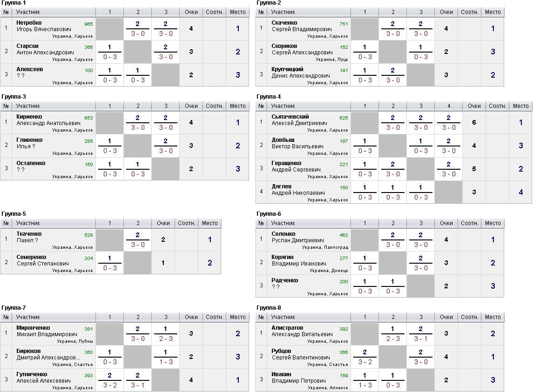The width and height of the screenshot is (533, 392).
Task: Open Соломко player link in Group 6
Action: point(283,234)
